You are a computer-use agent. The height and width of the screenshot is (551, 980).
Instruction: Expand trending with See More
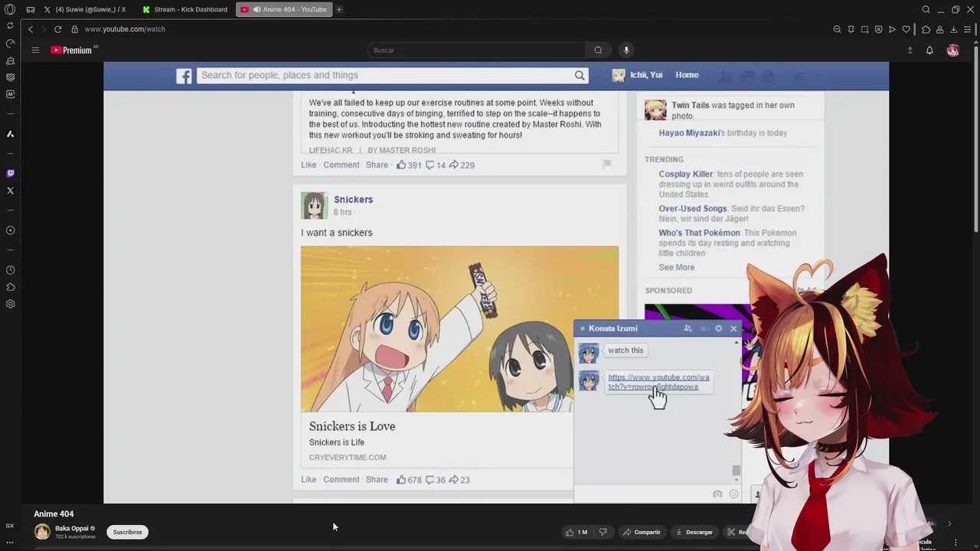pos(677,268)
